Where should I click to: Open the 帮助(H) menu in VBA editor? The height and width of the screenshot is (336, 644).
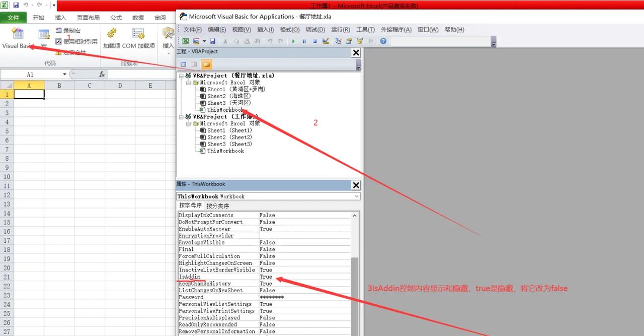[x=454, y=30]
